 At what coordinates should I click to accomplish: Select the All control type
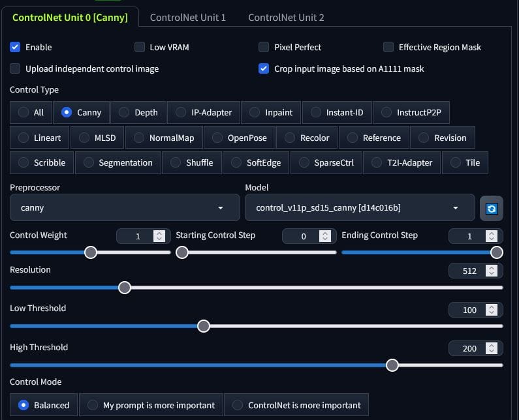point(31,112)
